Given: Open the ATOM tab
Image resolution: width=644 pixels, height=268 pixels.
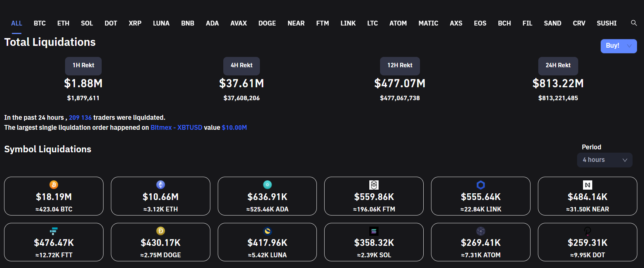Looking at the screenshot, I should 398,23.
